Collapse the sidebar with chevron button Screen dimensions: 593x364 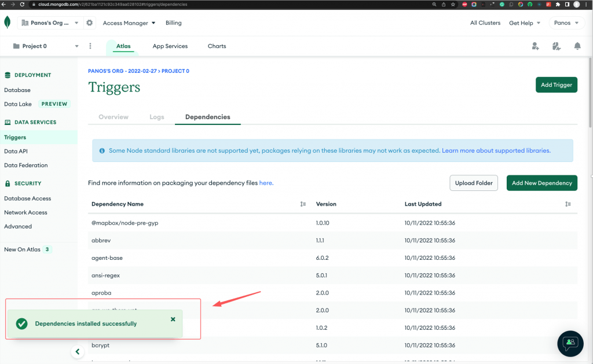click(78, 351)
